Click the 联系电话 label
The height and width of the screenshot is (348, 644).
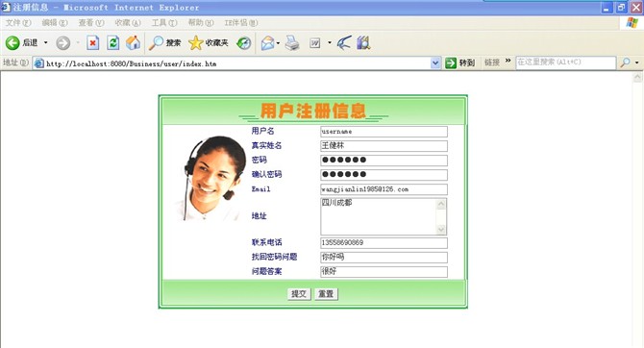(x=266, y=242)
